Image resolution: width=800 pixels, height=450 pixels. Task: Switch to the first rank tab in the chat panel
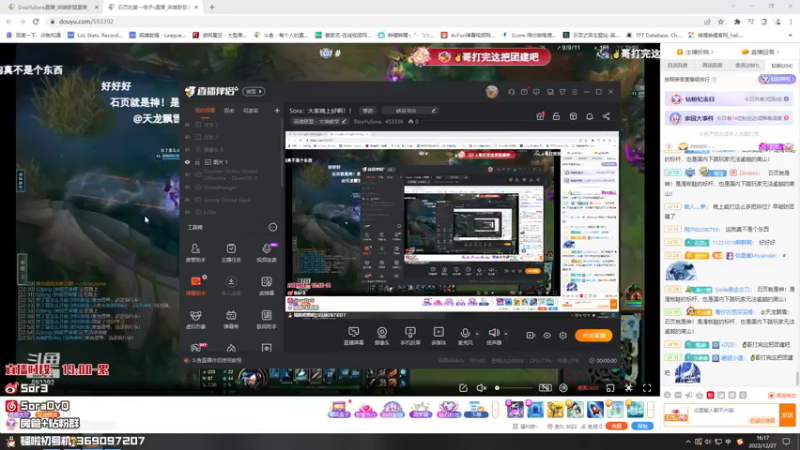click(678, 65)
